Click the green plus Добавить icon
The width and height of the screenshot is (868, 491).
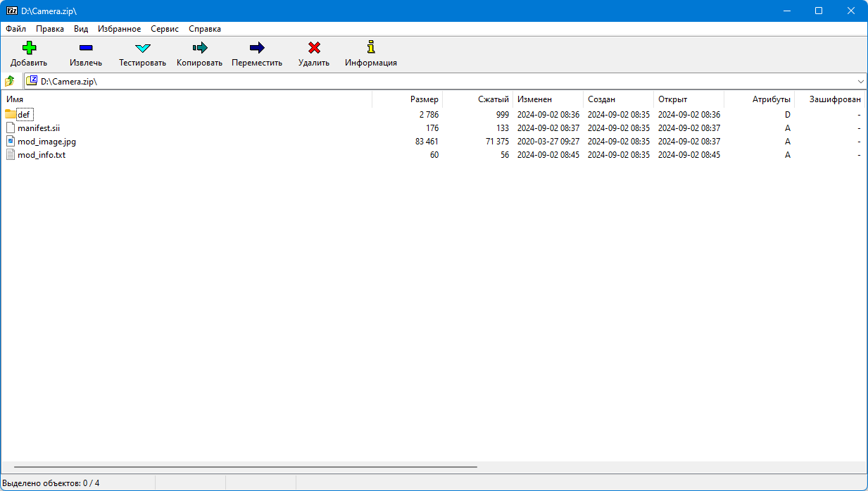pyautogui.click(x=29, y=48)
